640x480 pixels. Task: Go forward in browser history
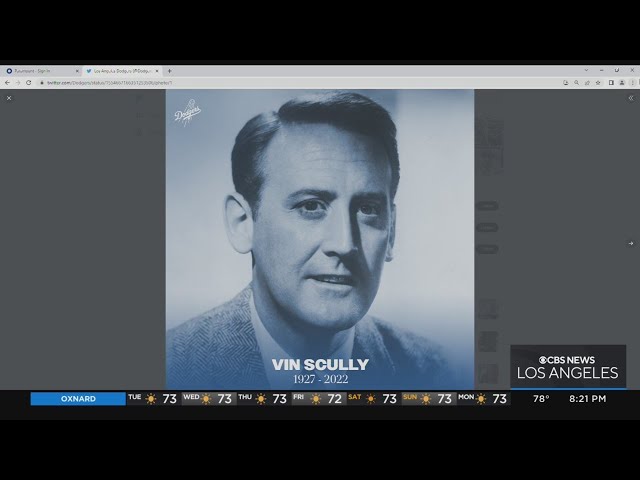18,82
